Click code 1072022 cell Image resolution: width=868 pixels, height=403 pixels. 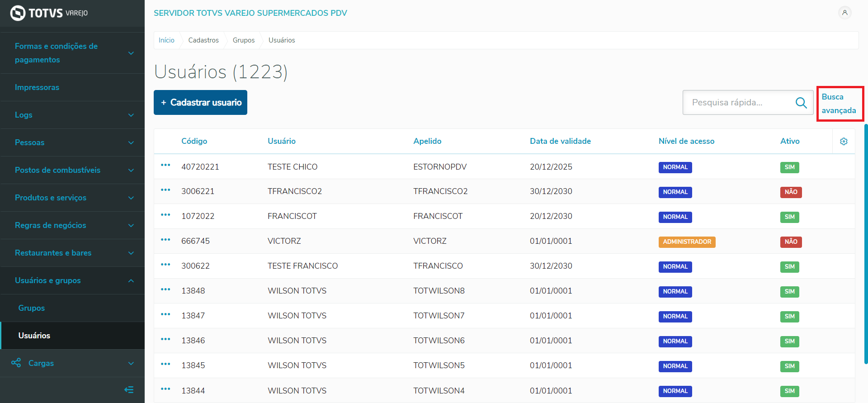(198, 216)
